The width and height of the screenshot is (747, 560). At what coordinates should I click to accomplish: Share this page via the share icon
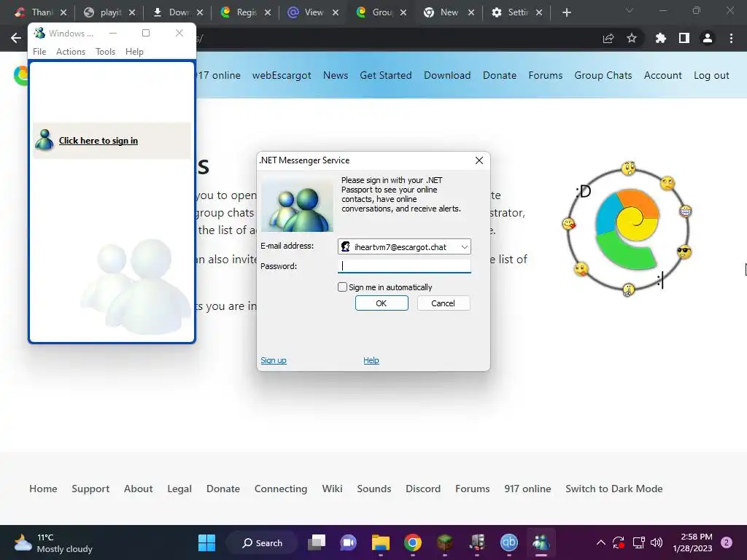[x=608, y=38]
